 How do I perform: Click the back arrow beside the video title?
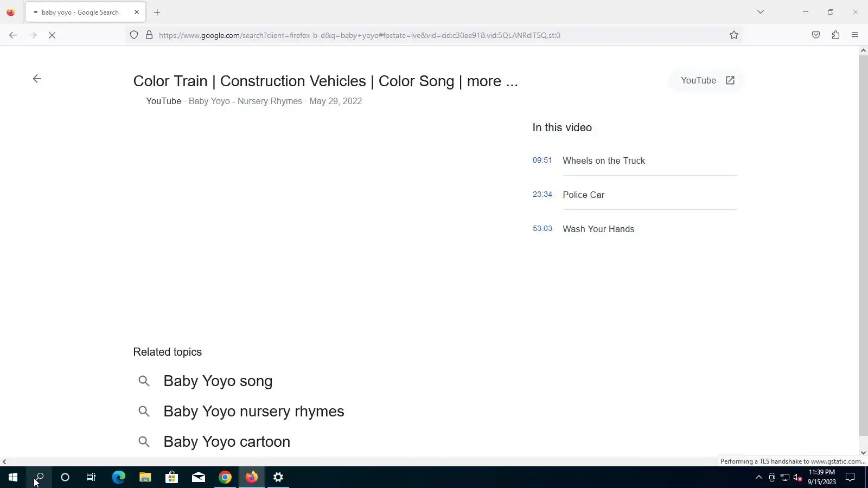point(37,79)
